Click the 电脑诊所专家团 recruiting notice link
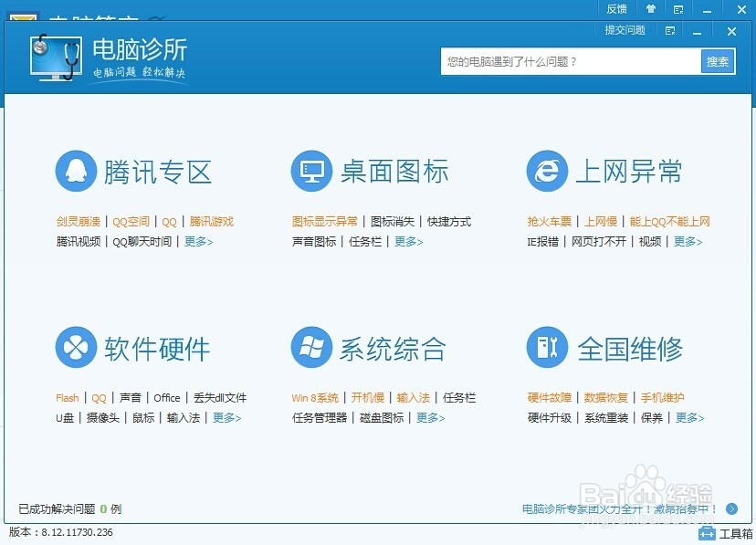This screenshot has height=545, width=756. tap(620, 508)
